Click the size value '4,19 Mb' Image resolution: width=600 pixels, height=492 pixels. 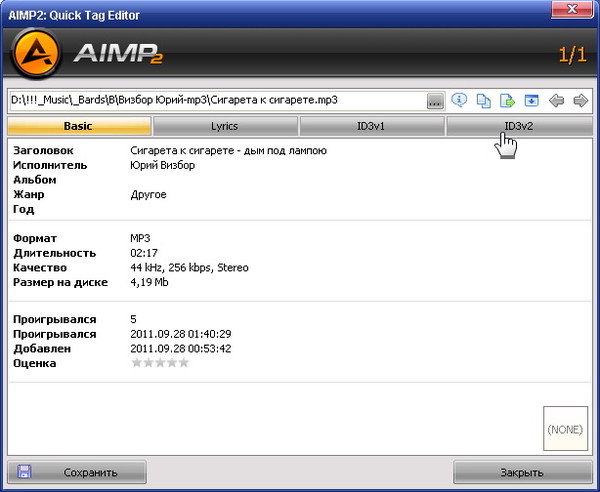click(x=149, y=282)
